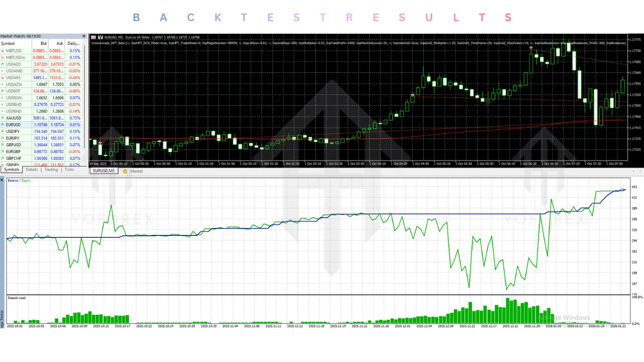The image size is (644, 362).
Task: Click the Crowdconcept_HFT_Beta expert parameters text
Action: pyautogui.click(x=359, y=43)
